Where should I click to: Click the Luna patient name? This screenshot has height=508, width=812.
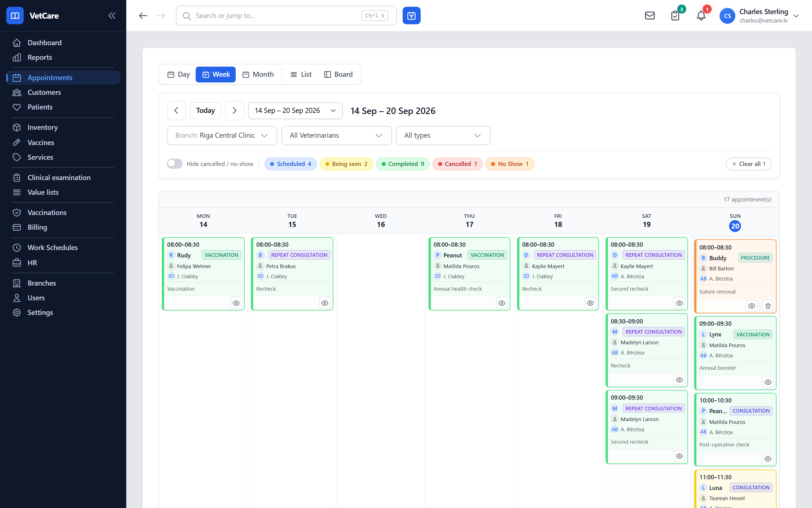[715, 488]
